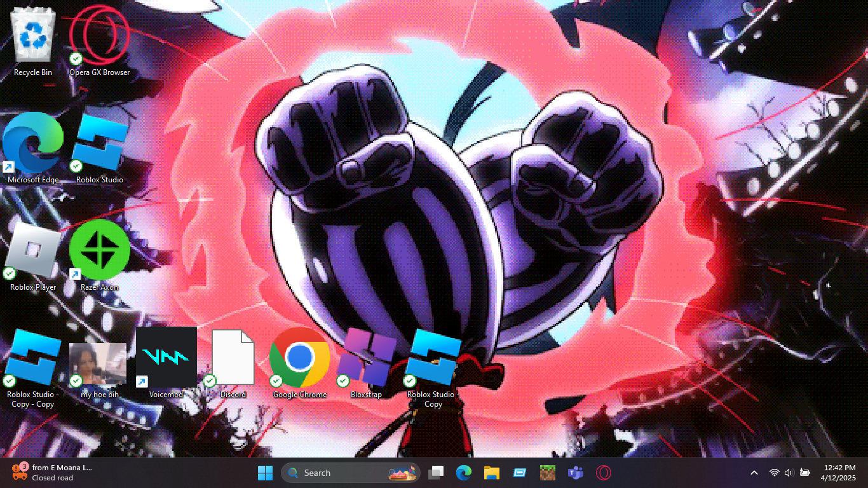Open Microsoft Teams from the taskbar
This screenshot has width=868, height=488.
(576, 473)
